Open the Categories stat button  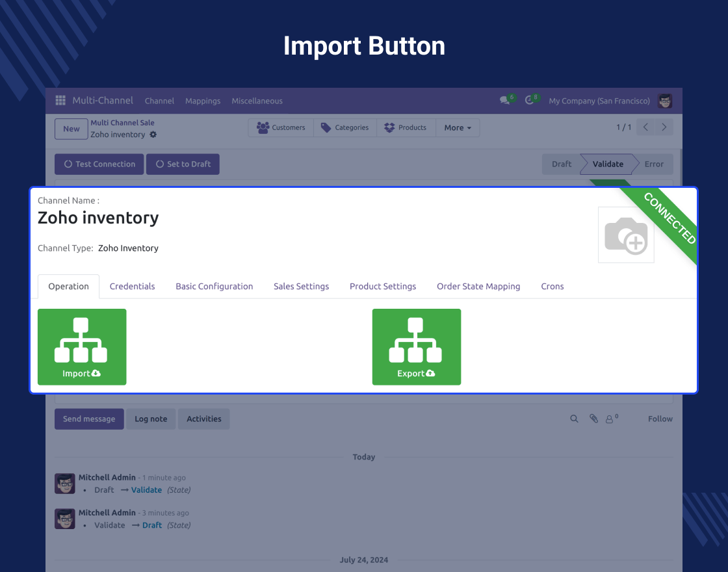click(345, 127)
